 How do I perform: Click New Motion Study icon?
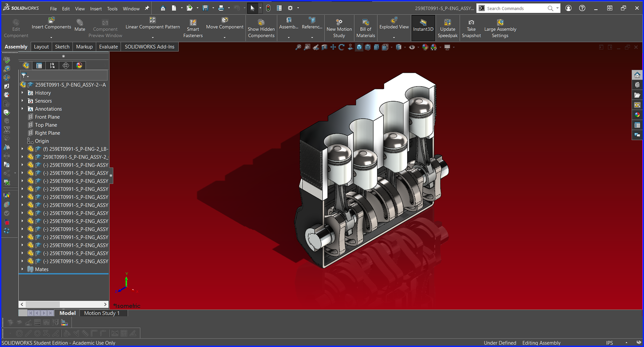click(339, 22)
